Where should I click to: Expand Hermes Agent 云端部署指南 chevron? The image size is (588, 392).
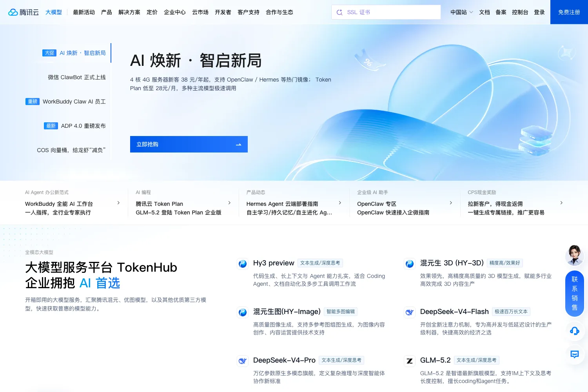(x=340, y=203)
